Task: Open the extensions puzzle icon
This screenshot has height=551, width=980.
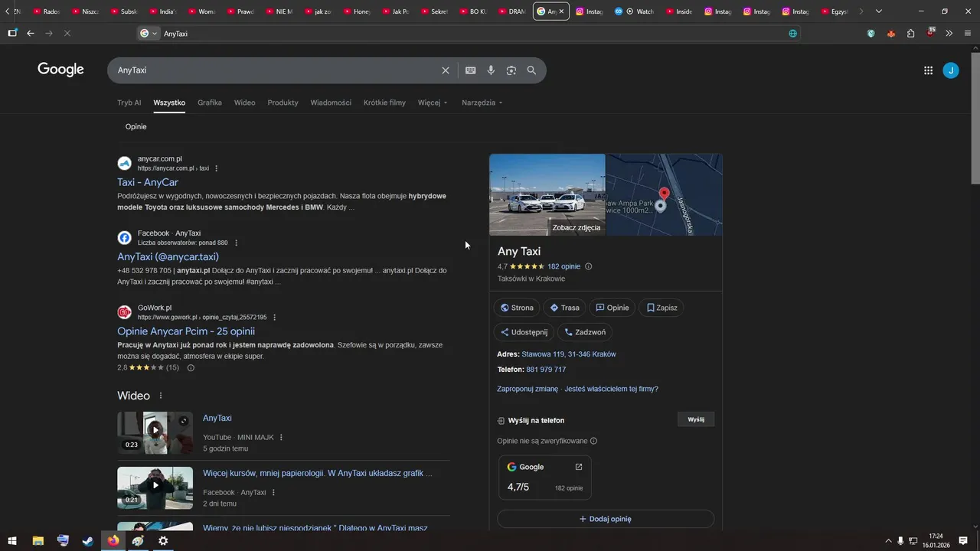Action: (x=910, y=34)
